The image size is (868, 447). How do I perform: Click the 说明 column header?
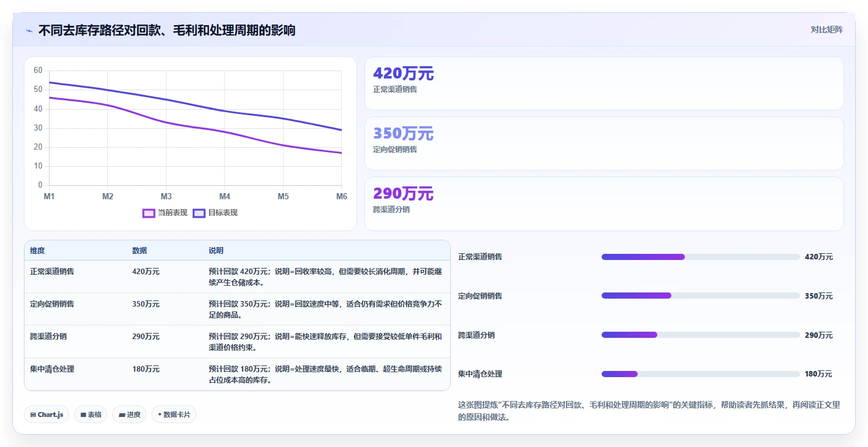(216, 251)
